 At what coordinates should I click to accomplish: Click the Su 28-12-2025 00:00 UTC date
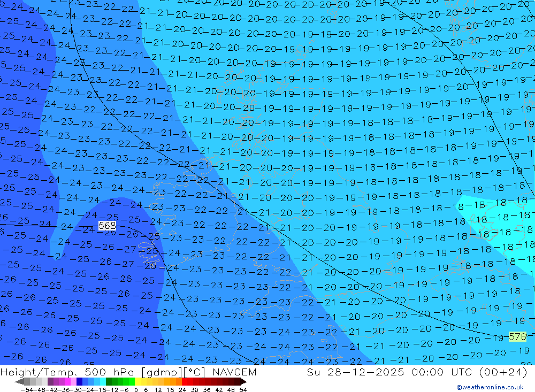389,372
